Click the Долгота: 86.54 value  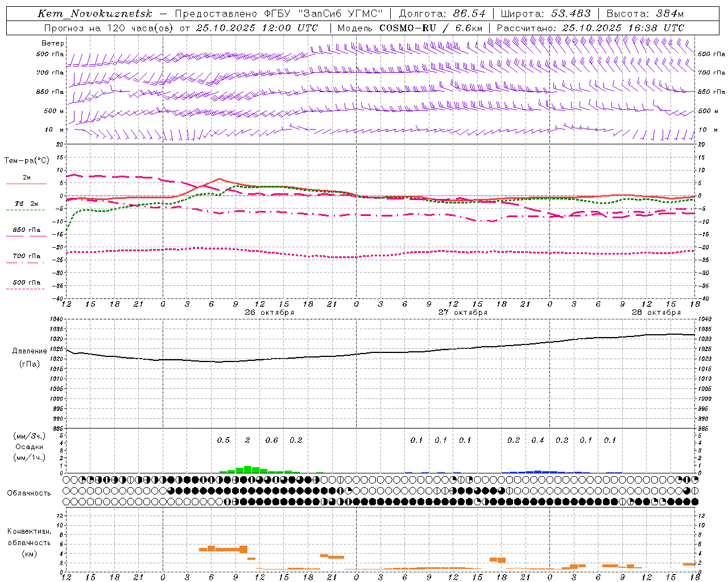442,14
